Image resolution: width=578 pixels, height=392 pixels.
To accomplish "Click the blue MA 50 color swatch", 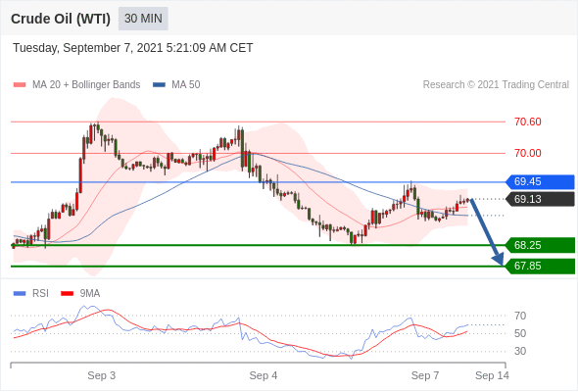I will click(x=160, y=85).
